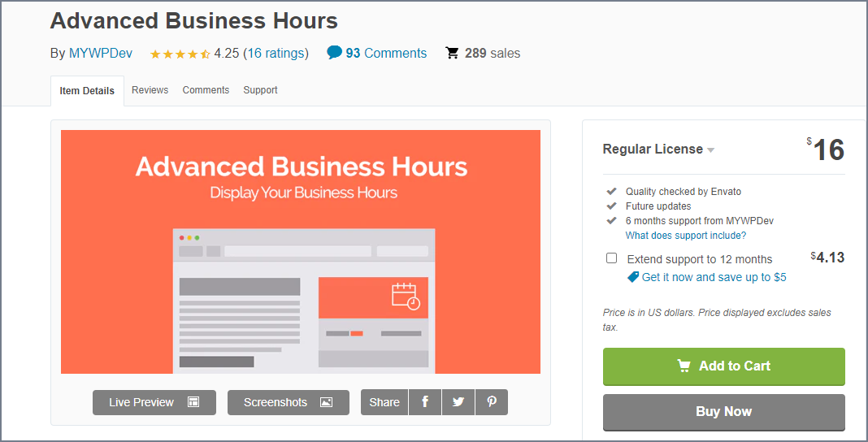
Task: Open 'What does support include?' link
Action: [x=686, y=235]
